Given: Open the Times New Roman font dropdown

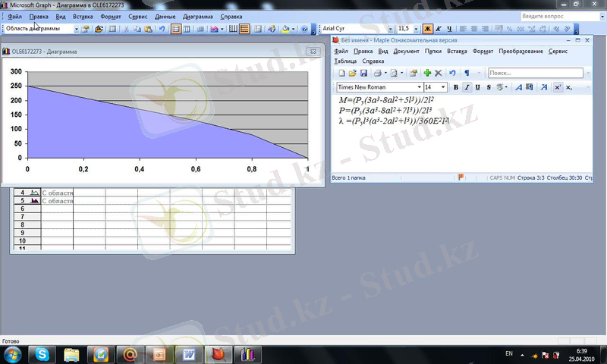Looking at the screenshot, I should coord(419,87).
